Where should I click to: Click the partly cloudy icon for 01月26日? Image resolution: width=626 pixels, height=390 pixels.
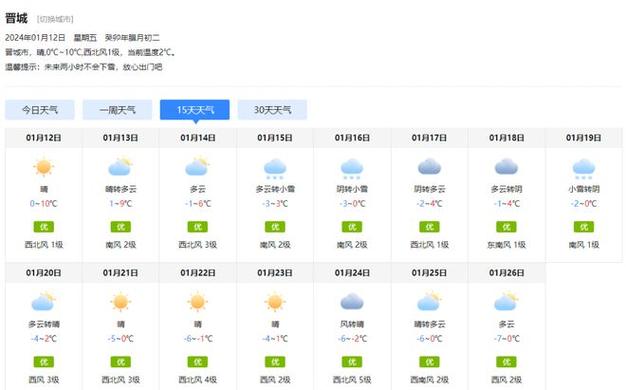click(506, 302)
